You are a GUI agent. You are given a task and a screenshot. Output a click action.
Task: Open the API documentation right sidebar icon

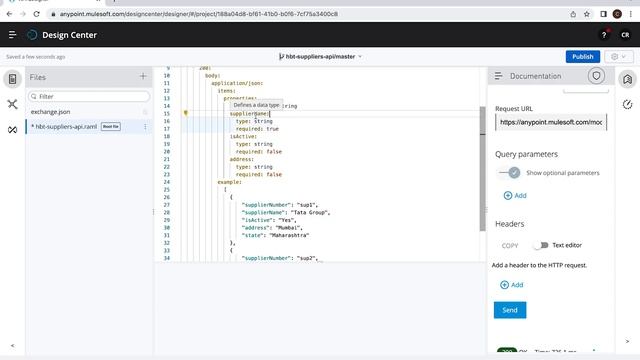click(627, 79)
